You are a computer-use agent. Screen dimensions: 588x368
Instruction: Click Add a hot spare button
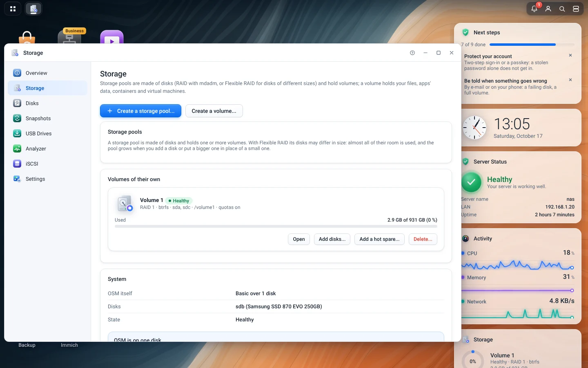[379, 239]
